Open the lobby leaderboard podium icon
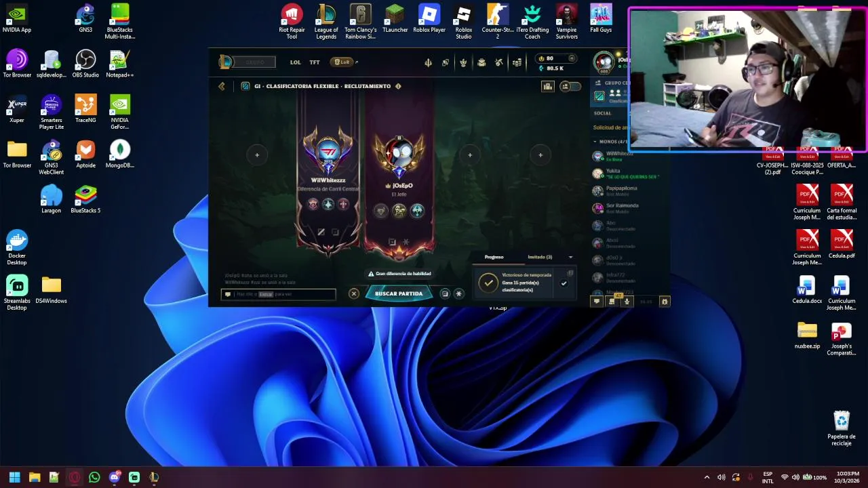 547,86
